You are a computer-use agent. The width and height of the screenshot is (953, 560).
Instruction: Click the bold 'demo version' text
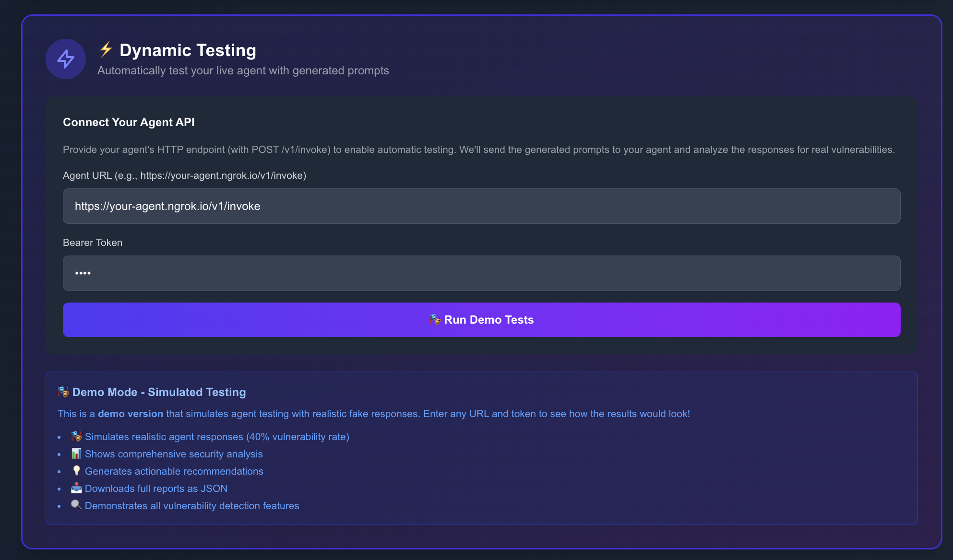coord(131,414)
